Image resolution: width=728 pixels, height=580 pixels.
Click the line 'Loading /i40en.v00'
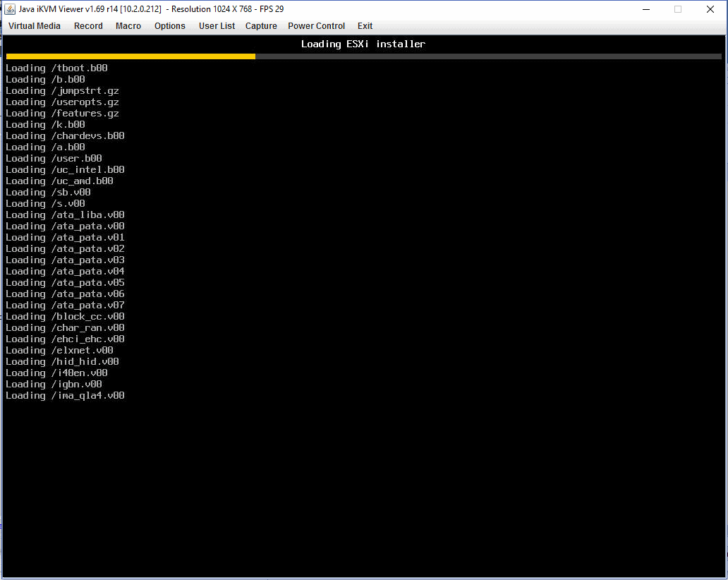56,373
